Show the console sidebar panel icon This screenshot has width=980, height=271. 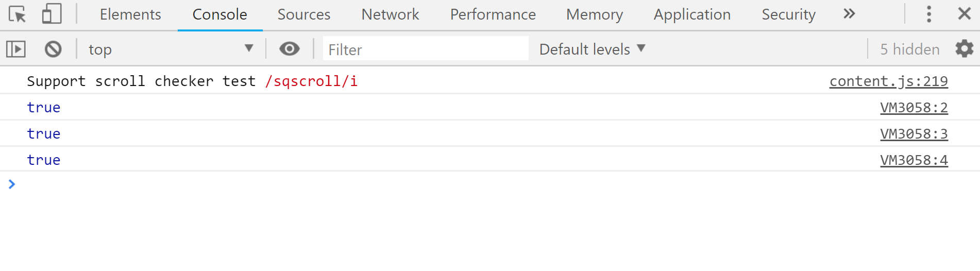click(16, 49)
